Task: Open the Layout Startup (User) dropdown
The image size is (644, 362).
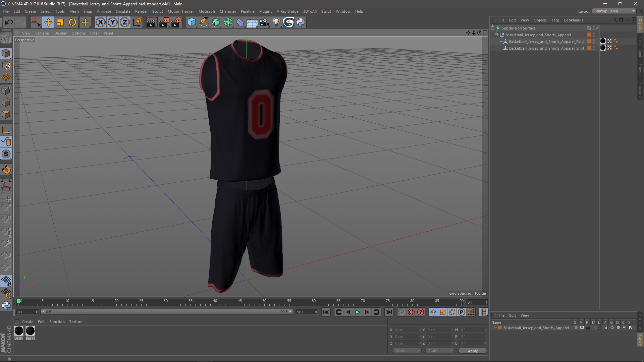Action: (x=614, y=11)
